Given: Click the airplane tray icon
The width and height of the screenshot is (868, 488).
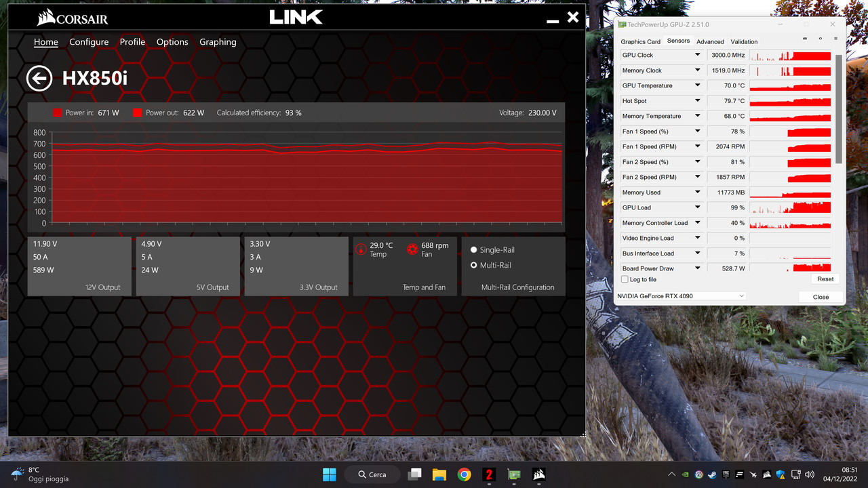Looking at the screenshot, I should [753, 474].
